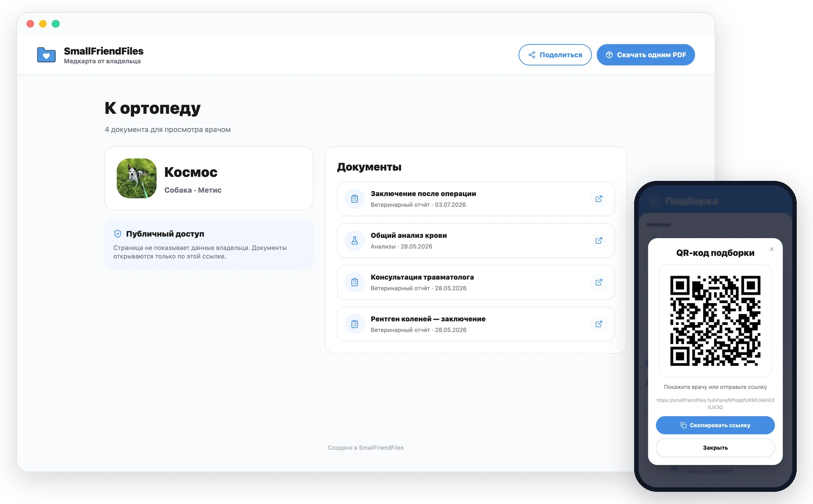Click '4 документа для просмотра врачом' subtitle
813x504 pixels.
click(167, 130)
